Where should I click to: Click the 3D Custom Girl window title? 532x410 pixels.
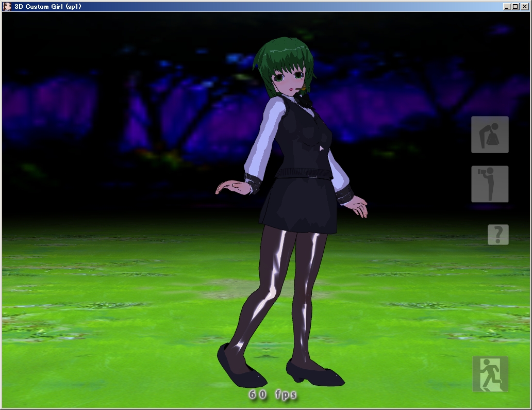click(48, 7)
